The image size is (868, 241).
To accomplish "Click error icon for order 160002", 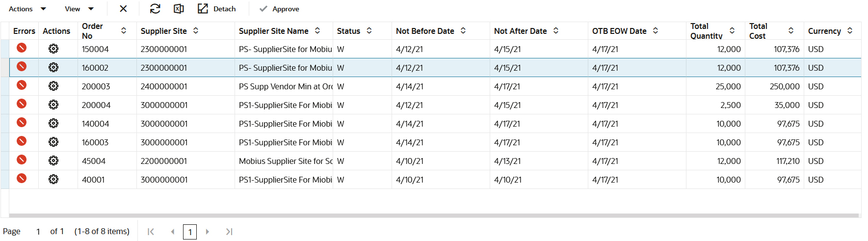I will [x=22, y=67].
